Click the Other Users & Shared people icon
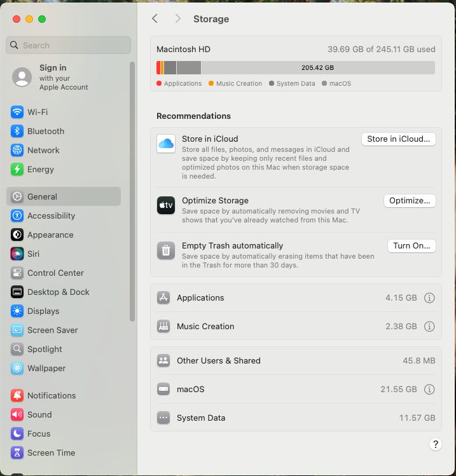456x476 pixels. [163, 360]
